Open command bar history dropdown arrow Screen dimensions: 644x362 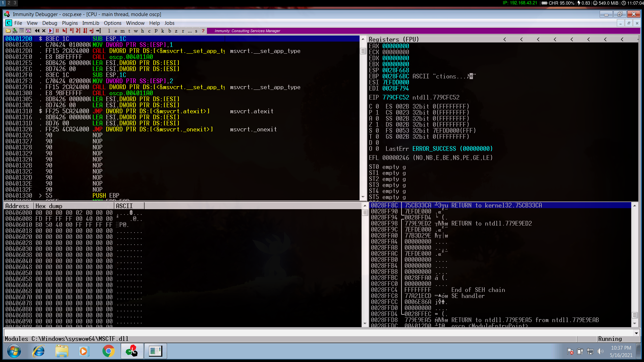click(x=636, y=333)
